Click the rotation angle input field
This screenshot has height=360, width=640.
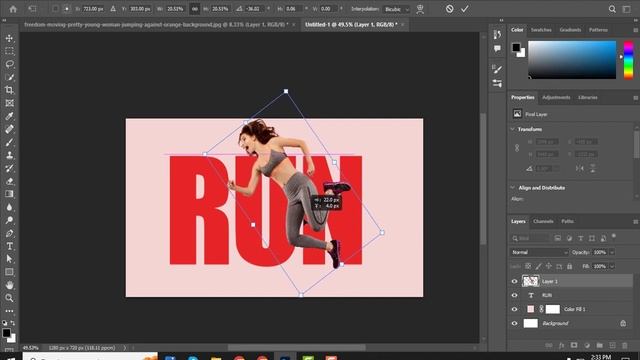(x=254, y=9)
